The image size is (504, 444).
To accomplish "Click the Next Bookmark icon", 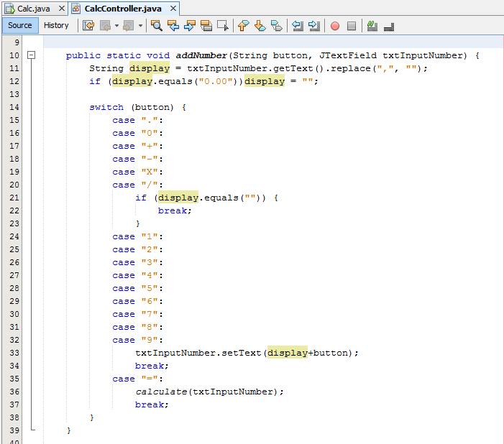I will pyautogui.click(x=260, y=25).
